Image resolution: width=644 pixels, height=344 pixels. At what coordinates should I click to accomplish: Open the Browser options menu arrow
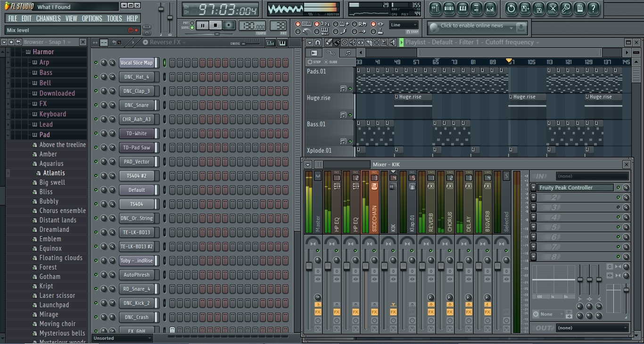point(4,42)
